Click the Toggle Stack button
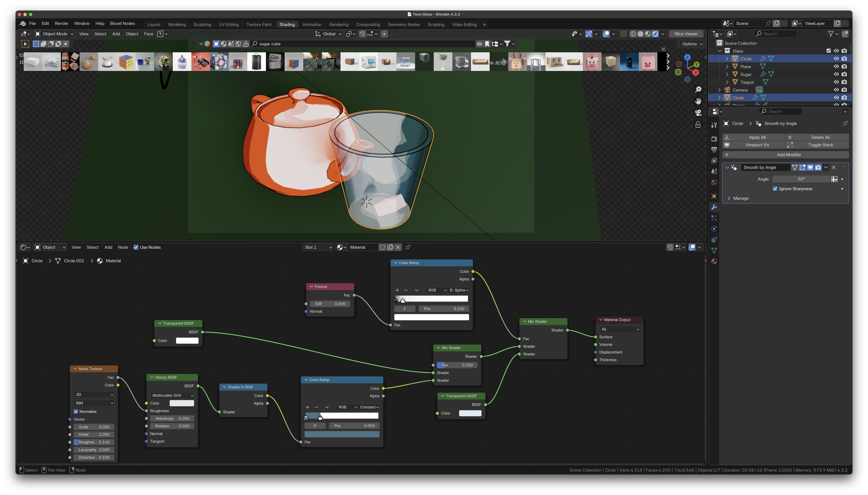 pos(817,145)
